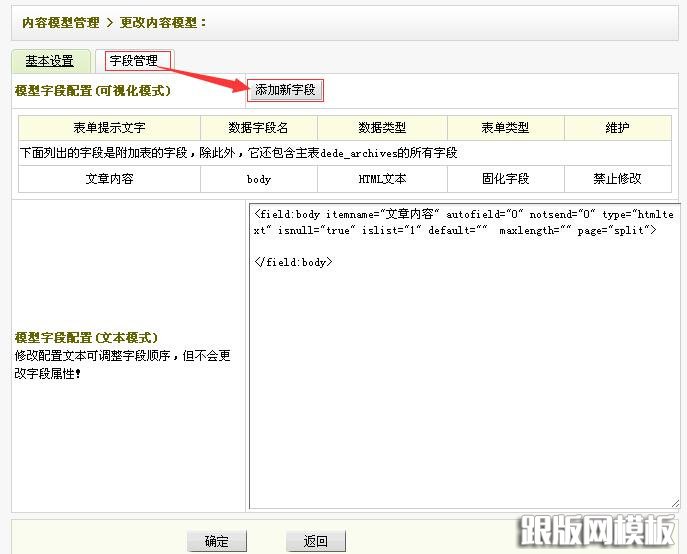The image size is (687, 554).
Task: Click the 内容模型管理 breadcrumb text
Action: [61, 22]
